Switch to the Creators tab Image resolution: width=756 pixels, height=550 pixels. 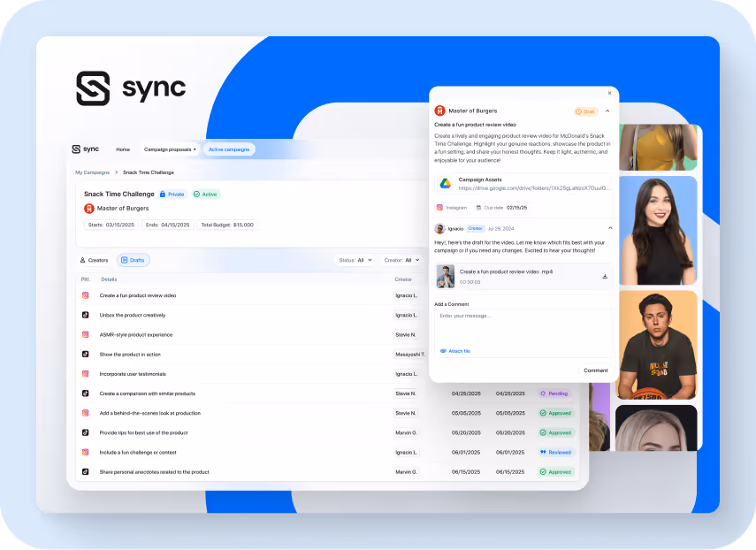pyautogui.click(x=94, y=260)
